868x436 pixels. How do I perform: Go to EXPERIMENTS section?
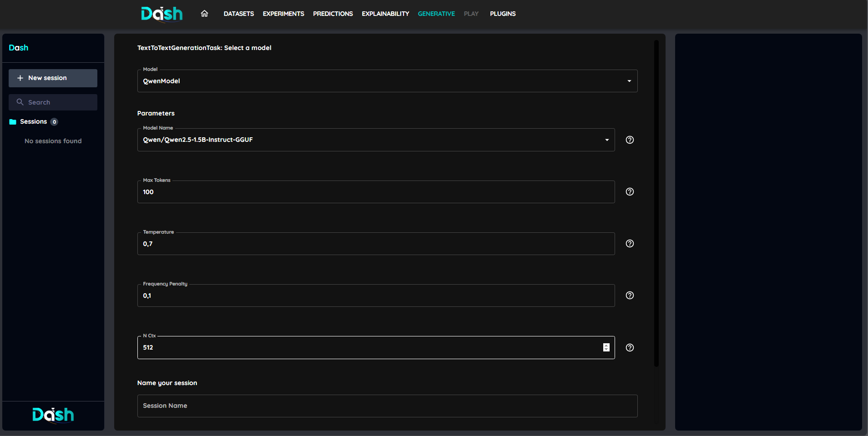click(283, 14)
